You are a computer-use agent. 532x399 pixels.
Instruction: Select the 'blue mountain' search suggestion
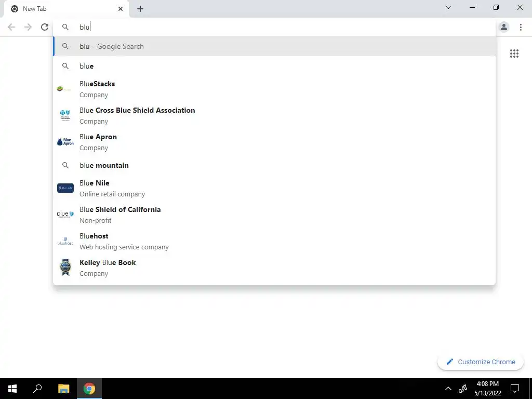274,165
